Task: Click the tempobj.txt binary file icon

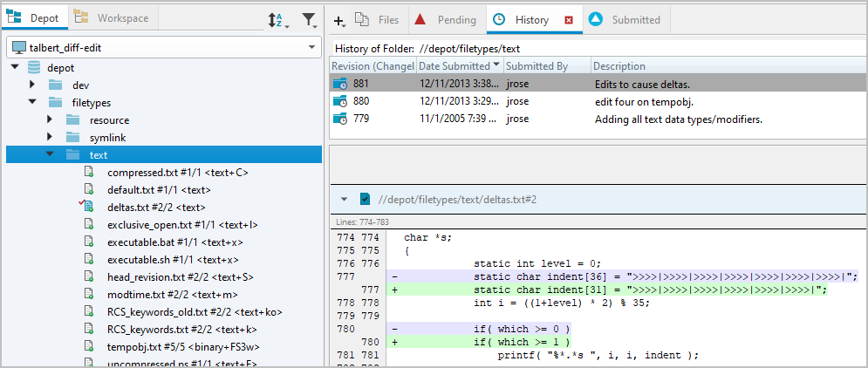Action: [88, 346]
